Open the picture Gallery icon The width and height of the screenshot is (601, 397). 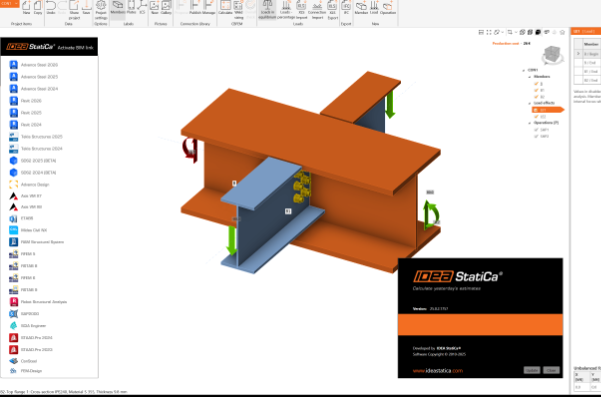(166, 8)
